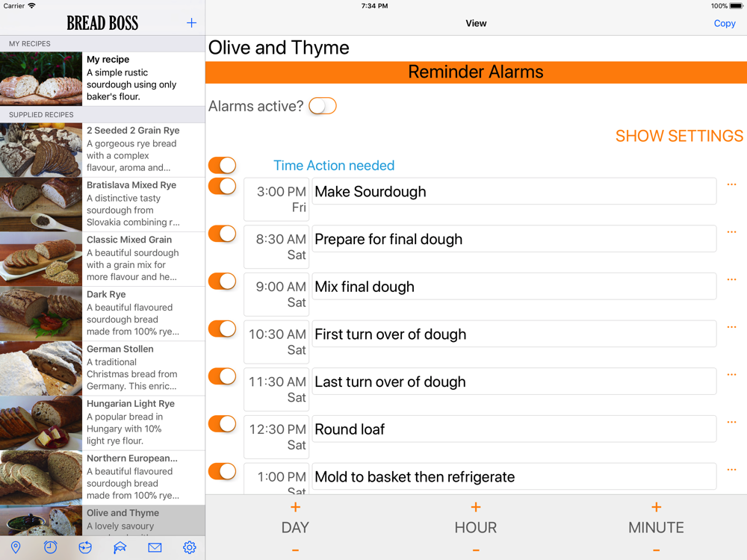The width and height of the screenshot is (747, 560).
Task: Tap the mixing bowl icon in bottom bar
Action: [85, 547]
